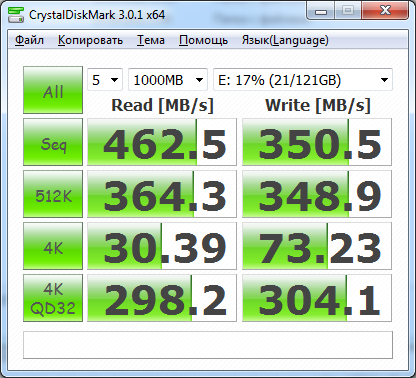Start the Seq sequential test
The height and width of the screenshot is (378, 416).
click(x=53, y=142)
